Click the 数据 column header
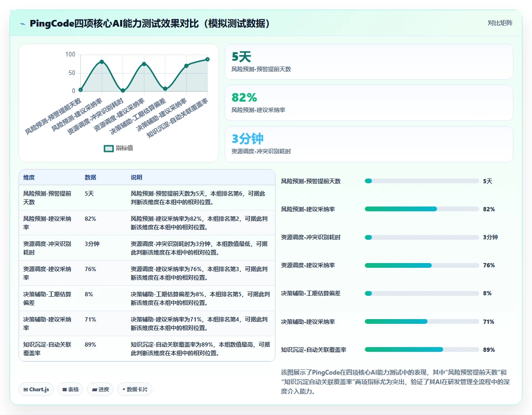This screenshot has height=415, width=532. pyautogui.click(x=90, y=177)
